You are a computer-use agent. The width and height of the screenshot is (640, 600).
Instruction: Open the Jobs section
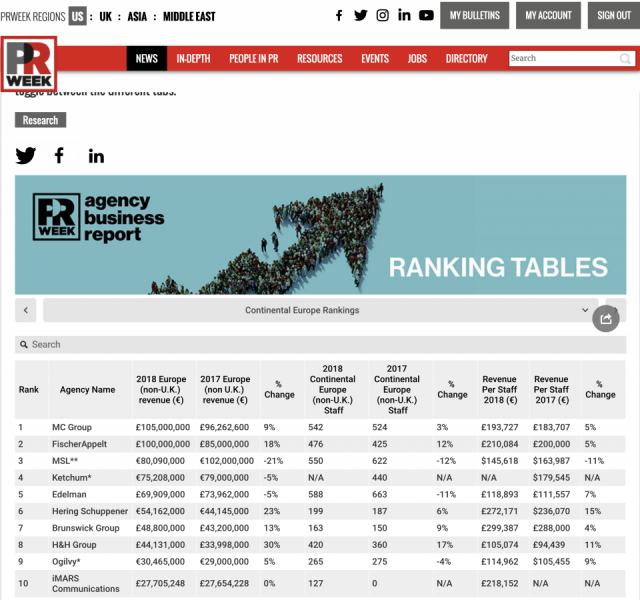click(417, 59)
